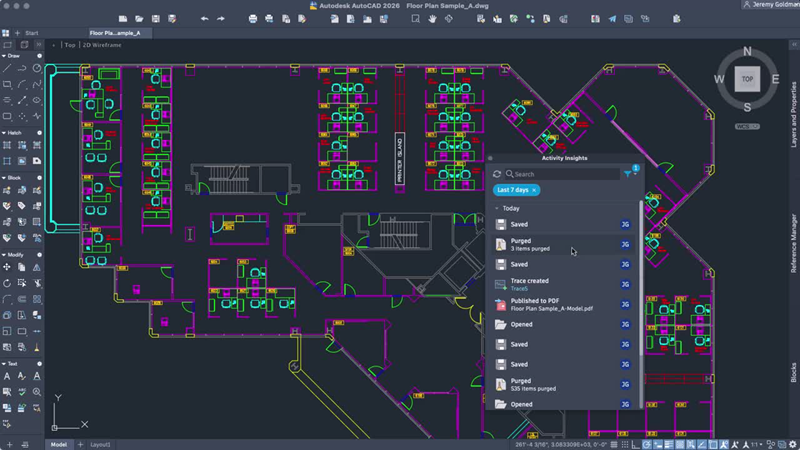
Task: Click the Print icon in the toolbar
Action: (x=253, y=19)
